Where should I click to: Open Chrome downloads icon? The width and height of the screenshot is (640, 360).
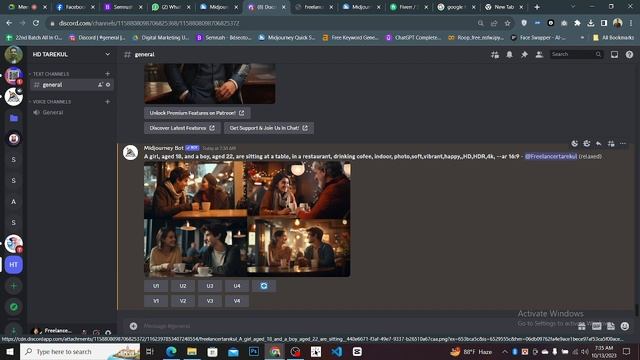(591, 23)
